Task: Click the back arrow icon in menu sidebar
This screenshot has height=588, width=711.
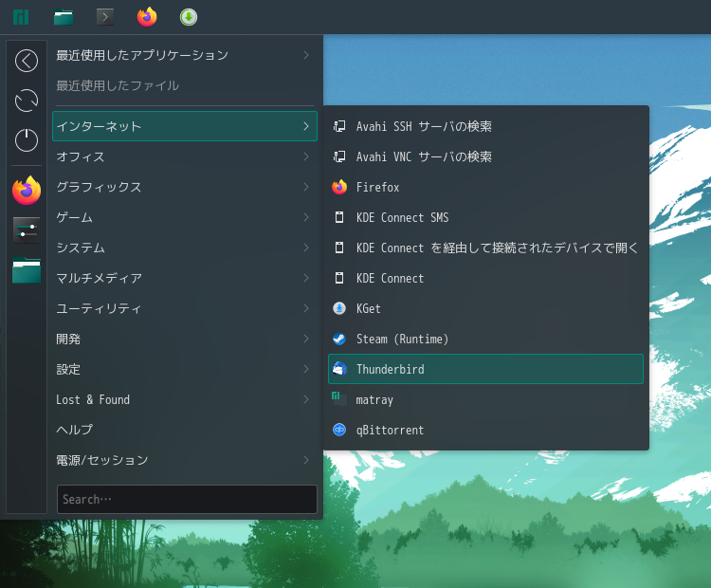Action: point(27,61)
